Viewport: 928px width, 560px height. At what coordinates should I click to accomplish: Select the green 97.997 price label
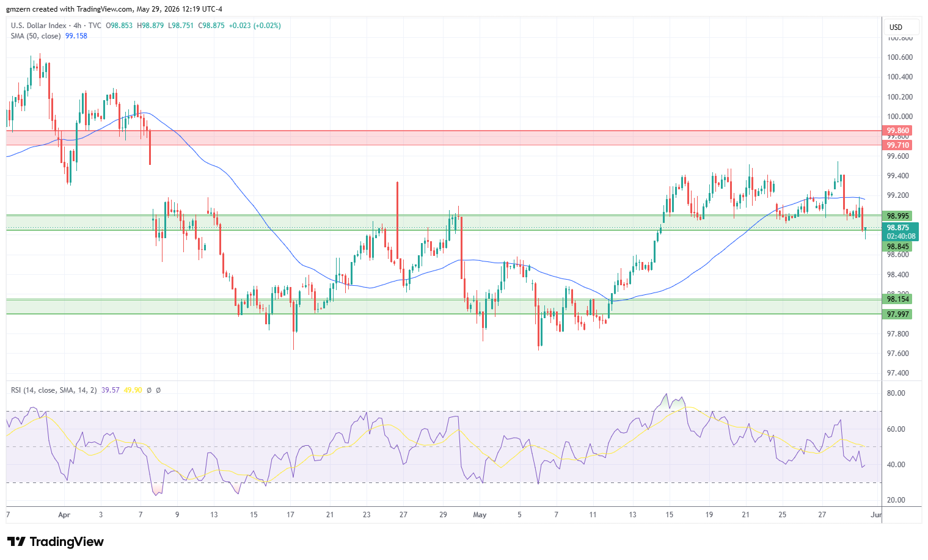[x=898, y=315]
